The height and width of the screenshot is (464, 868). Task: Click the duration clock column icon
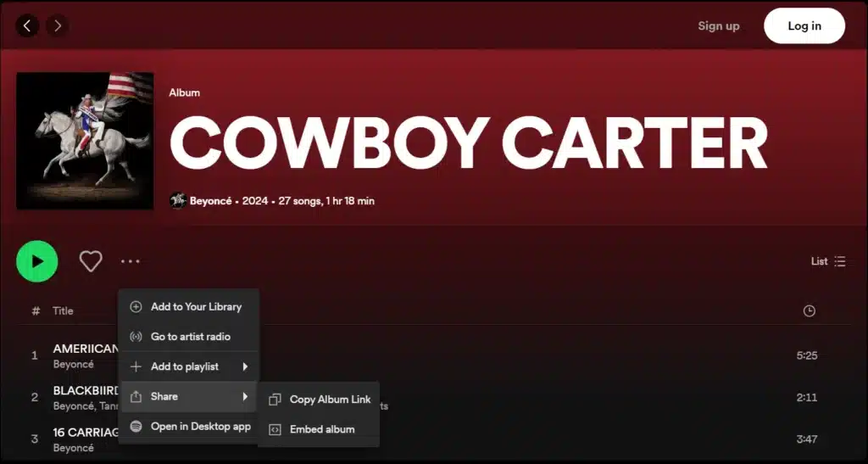[810, 311]
